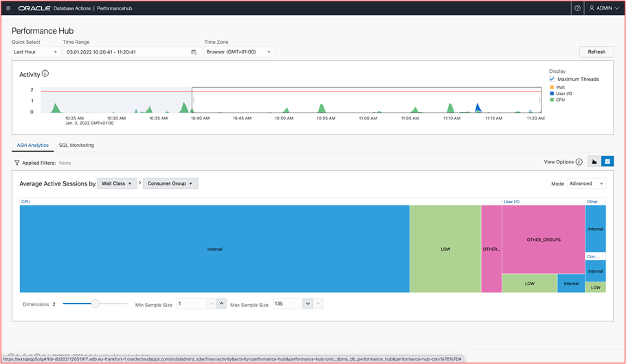The height and width of the screenshot is (364, 626).
Task: Switch to area chart view
Action: (594, 161)
